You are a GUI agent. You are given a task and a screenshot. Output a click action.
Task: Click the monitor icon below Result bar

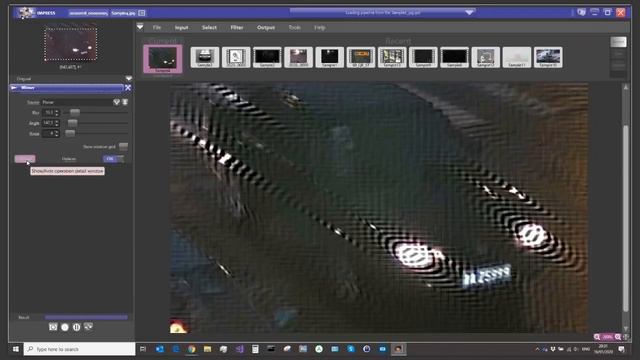(88, 327)
